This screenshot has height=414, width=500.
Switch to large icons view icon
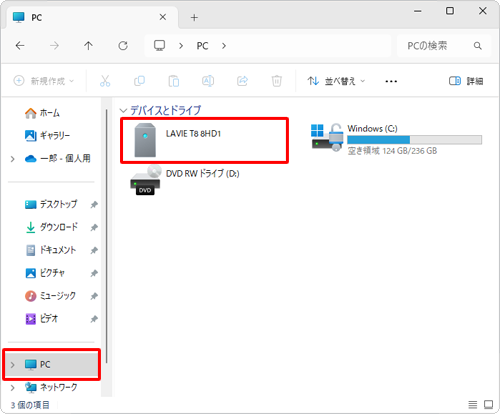[488, 405]
